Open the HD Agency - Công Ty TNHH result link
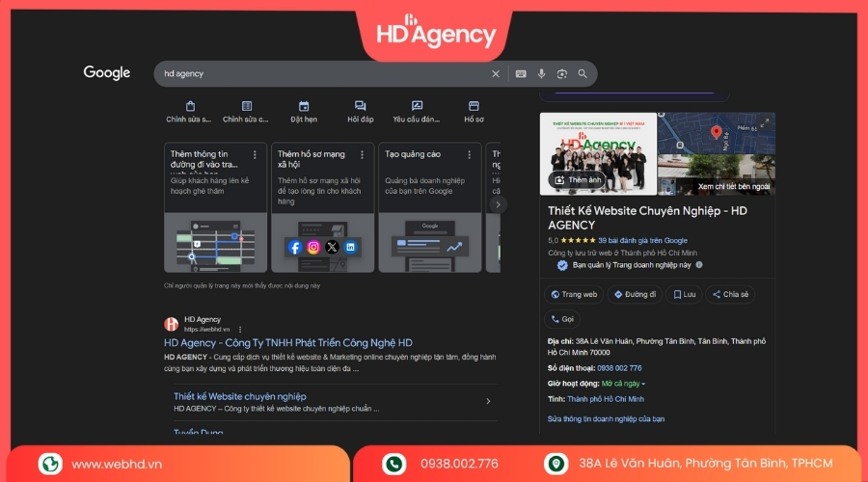This screenshot has width=868, height=482. tap(287, 343)
